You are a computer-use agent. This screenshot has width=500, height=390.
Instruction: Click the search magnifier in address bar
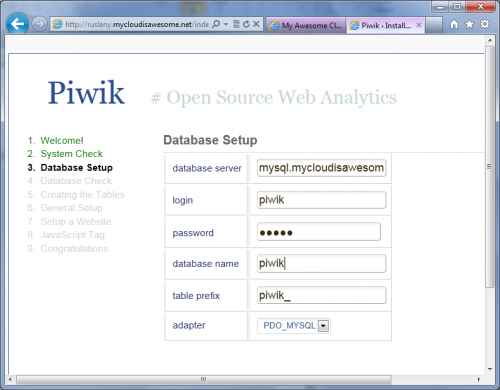(x=216, y=24)
